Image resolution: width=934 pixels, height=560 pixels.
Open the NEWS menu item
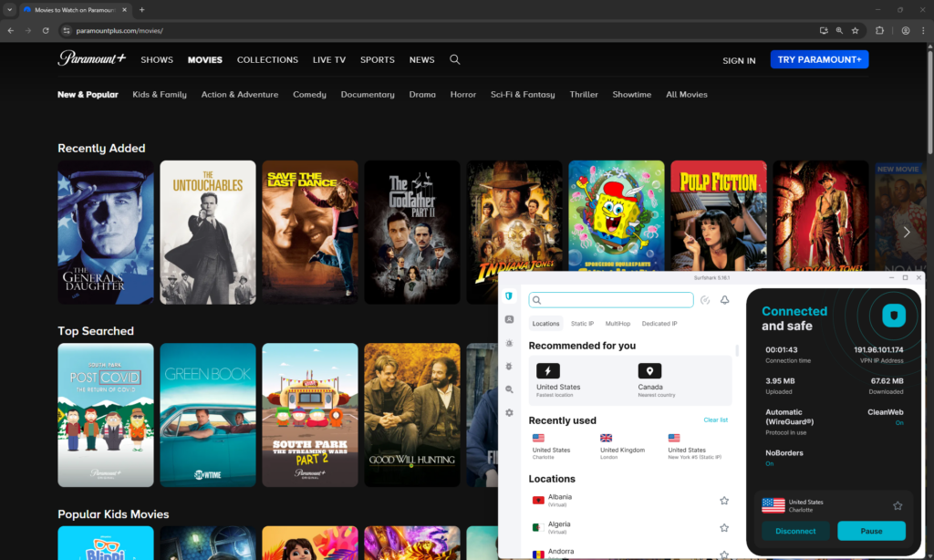(421, 59)
